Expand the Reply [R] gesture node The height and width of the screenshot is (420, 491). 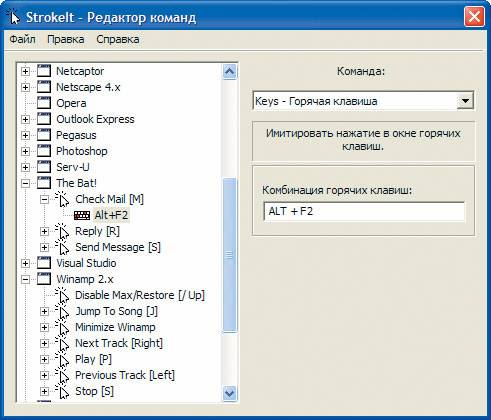pyautogui.click(x=44, y=231)
